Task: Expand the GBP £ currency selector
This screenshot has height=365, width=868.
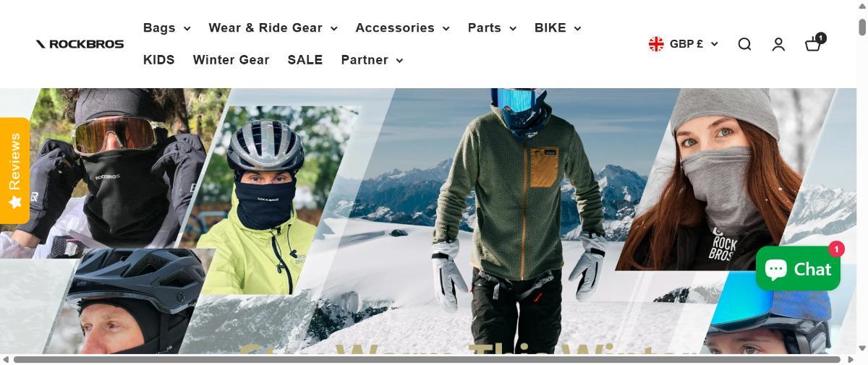Action: coord(684,44)
